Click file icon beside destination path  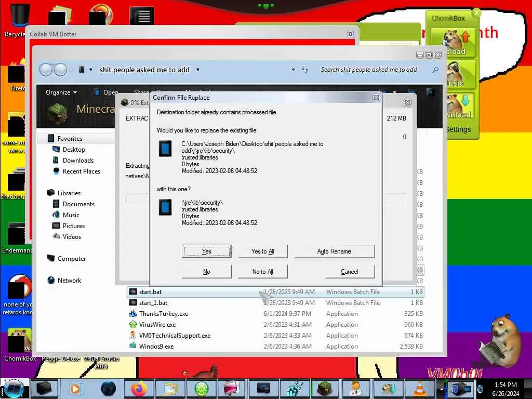pos(165,149)
